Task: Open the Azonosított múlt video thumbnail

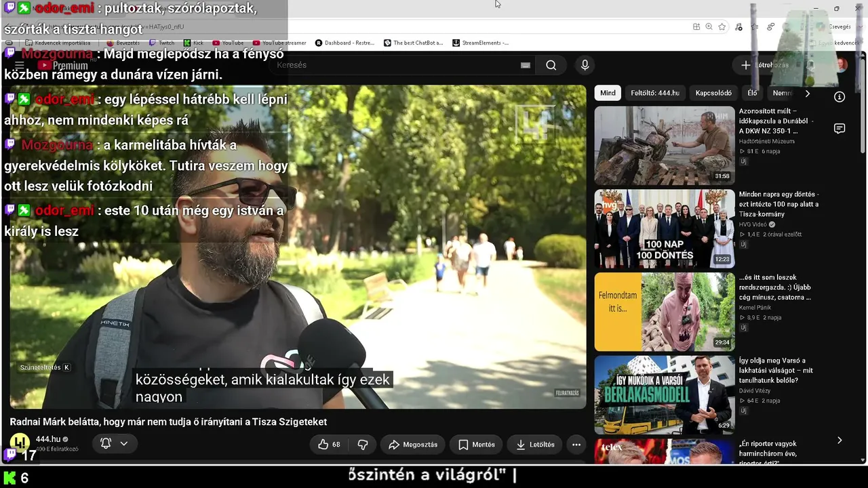Action: click(665, 146)
